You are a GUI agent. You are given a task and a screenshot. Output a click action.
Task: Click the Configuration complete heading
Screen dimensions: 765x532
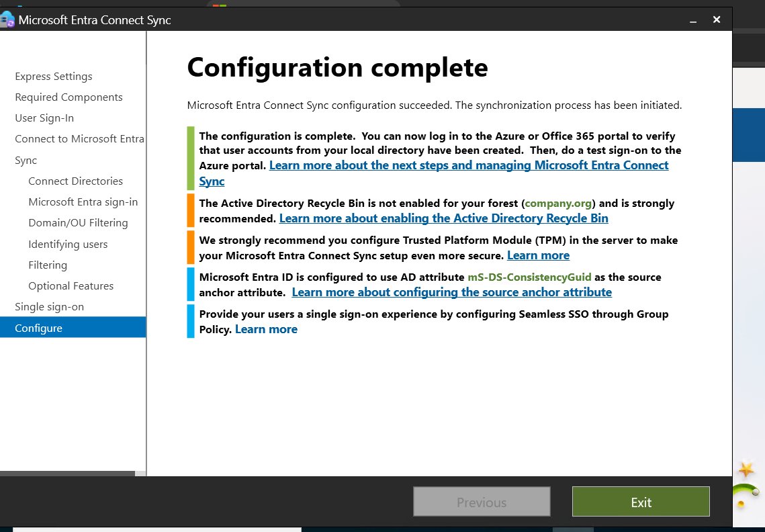338,68
